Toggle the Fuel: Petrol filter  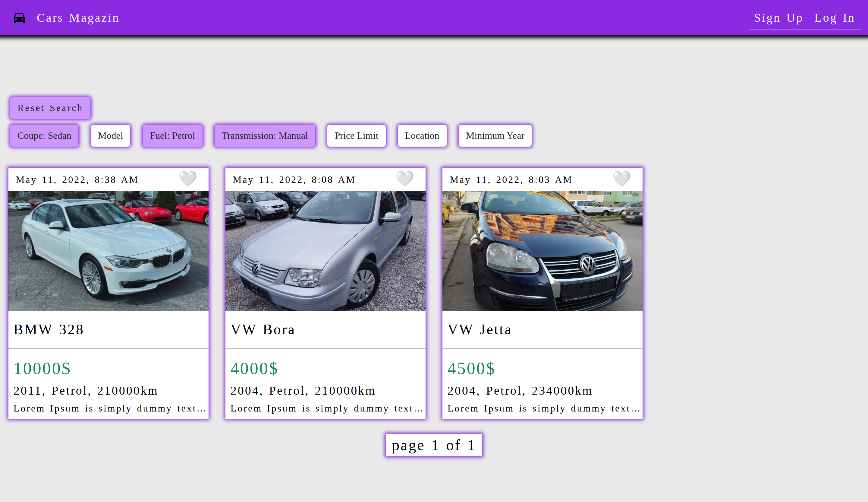click(x=172, y=135)
